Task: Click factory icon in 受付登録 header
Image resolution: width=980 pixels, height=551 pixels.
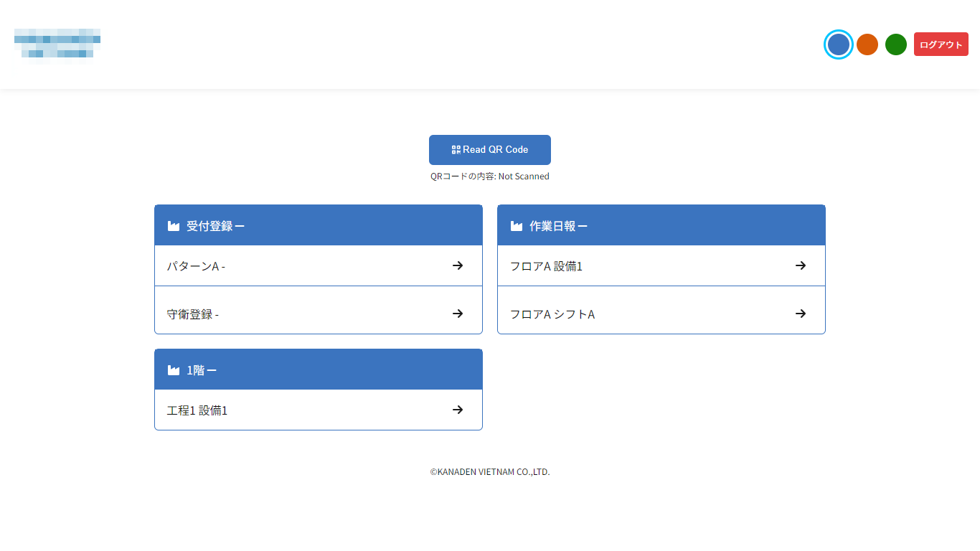Action: click(x=173, y=226)
